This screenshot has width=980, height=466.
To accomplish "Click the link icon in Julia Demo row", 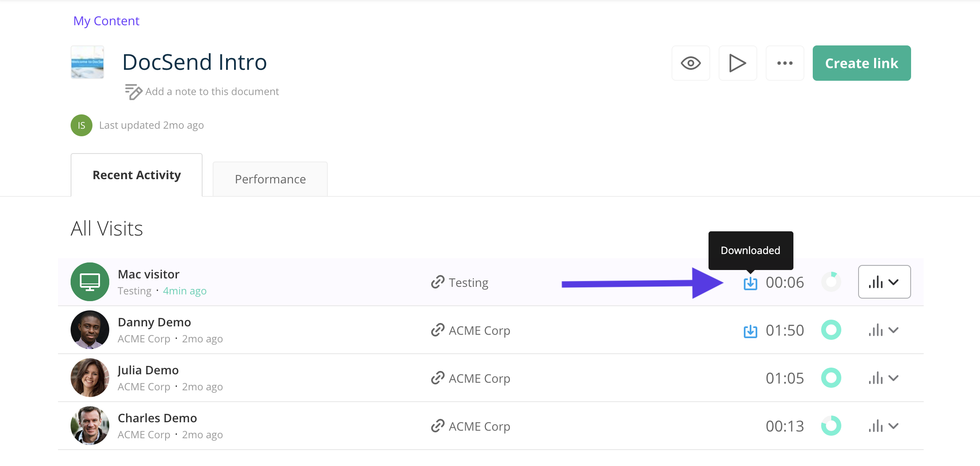I will (438, 378).
